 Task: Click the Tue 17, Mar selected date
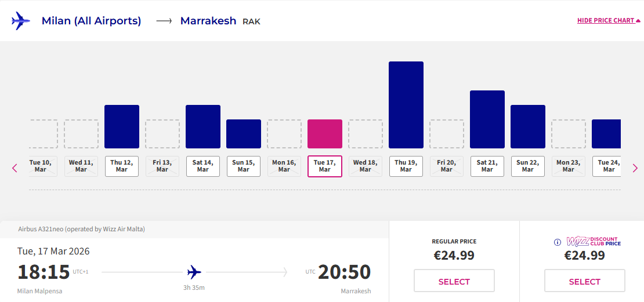[325, 166]
